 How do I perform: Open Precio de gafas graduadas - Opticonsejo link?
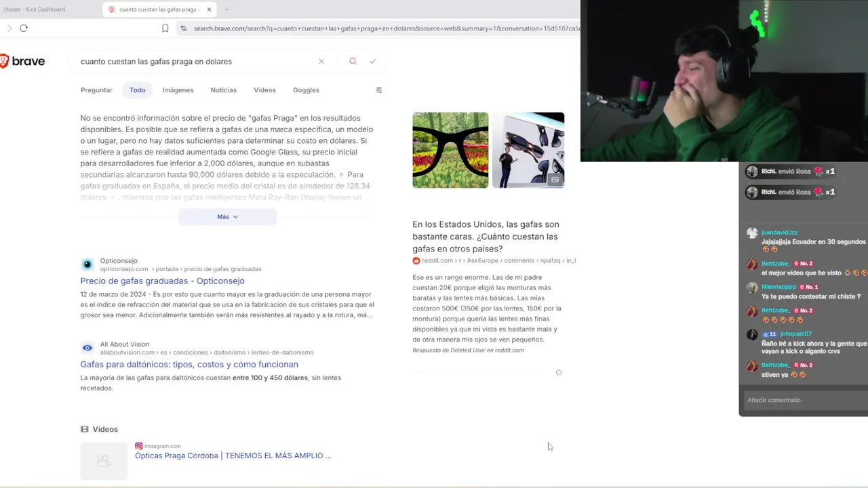pyautogui.click(x=162, y=281)
